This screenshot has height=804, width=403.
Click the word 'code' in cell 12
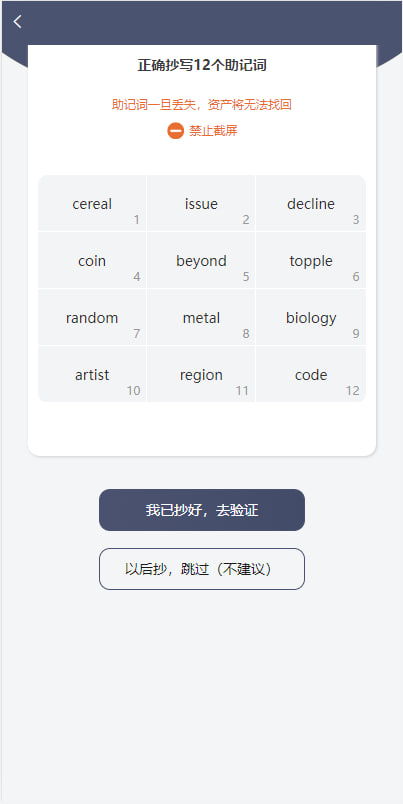point(311,374)
